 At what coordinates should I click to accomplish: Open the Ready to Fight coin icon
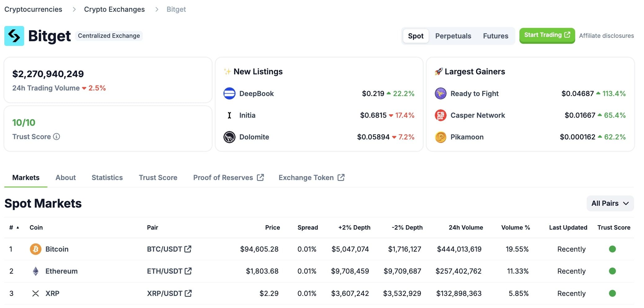[x=441, y=94]
